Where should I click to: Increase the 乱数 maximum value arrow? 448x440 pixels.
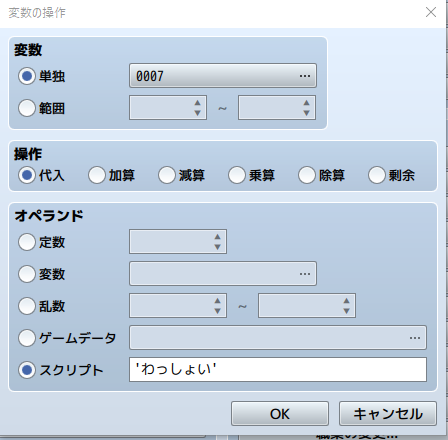[x=346, y=301]
